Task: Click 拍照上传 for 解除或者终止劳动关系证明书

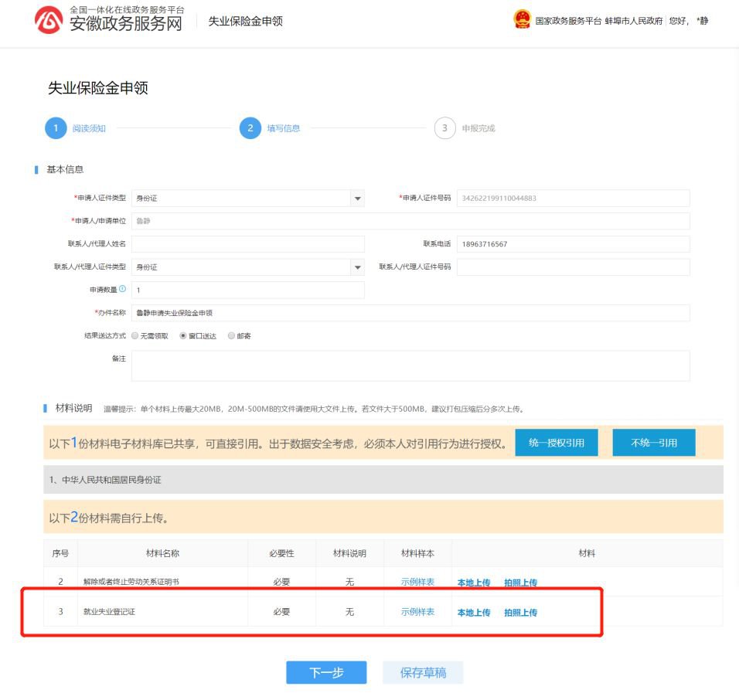Action: point(521,583)
